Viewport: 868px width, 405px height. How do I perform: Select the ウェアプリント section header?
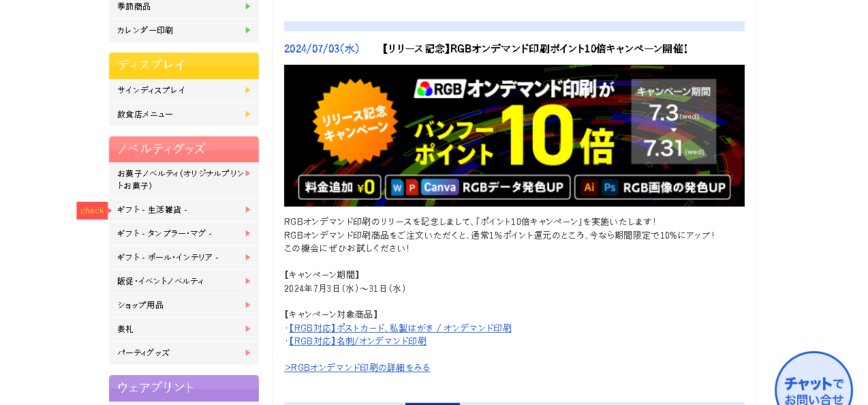tap(184, 388)
